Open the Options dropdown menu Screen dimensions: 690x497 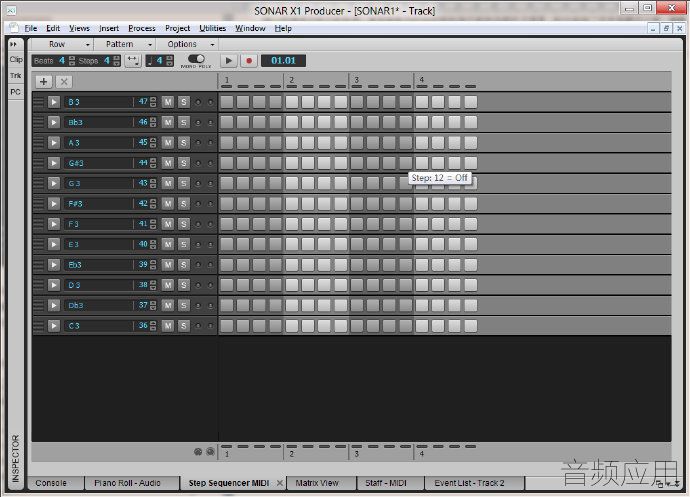pos(187,44)
